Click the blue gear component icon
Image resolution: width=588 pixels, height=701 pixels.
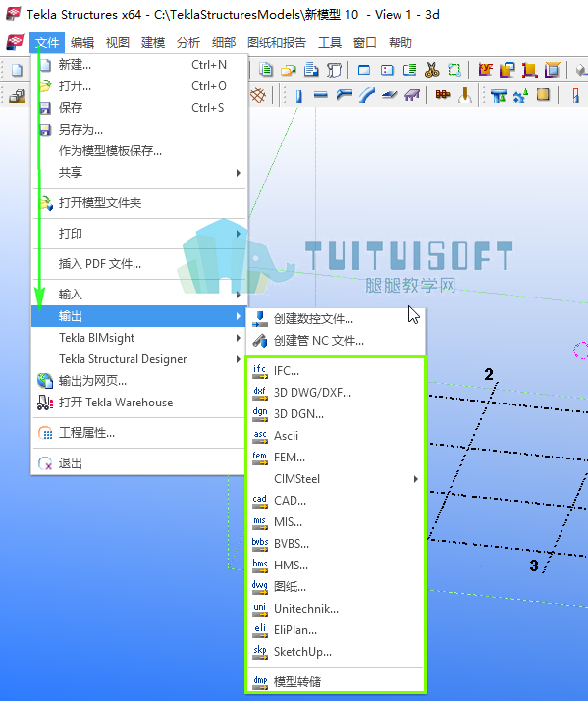pyautogui.click(x=521, y=95)
